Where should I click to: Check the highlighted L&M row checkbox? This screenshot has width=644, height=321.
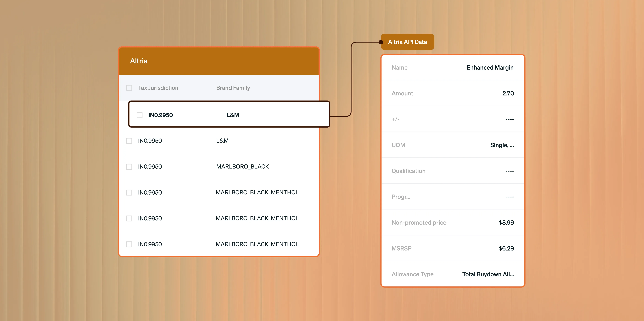(139, 115)
